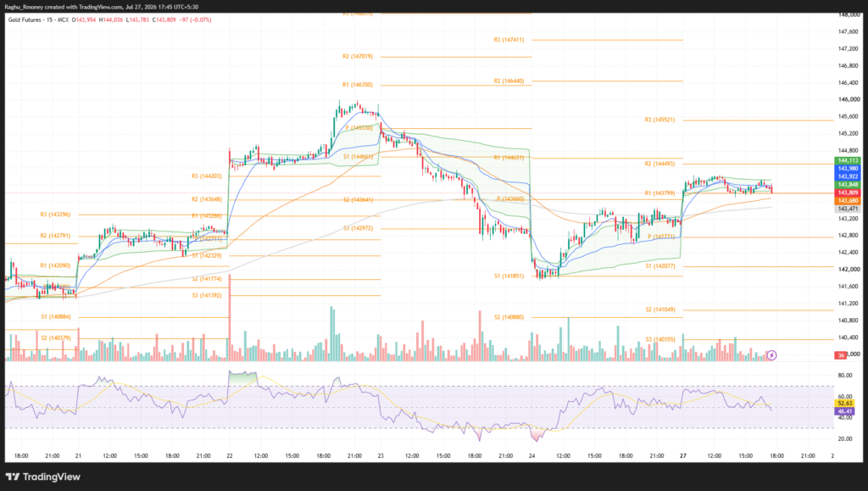Click the orange 143,680 price label
The height and width of the screenshot is (491, 868).
point(848,200)
